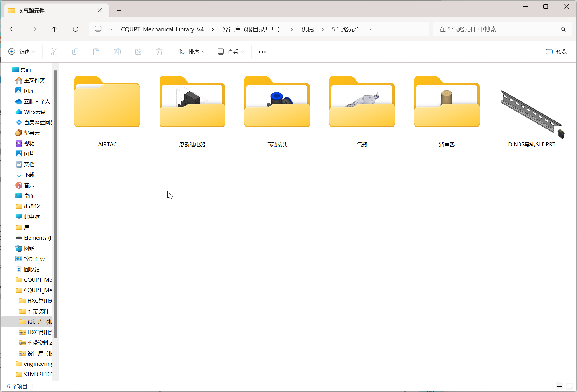Refresh the current folder view
Screen dimensions: 577x392
[76, 29]
